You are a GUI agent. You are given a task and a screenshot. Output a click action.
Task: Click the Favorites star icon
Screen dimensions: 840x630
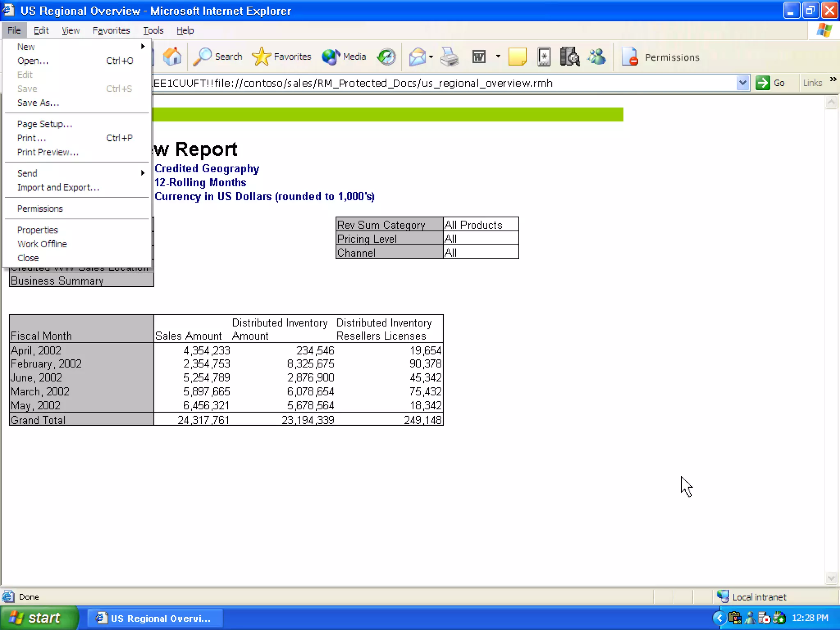[x=261, y=57]
